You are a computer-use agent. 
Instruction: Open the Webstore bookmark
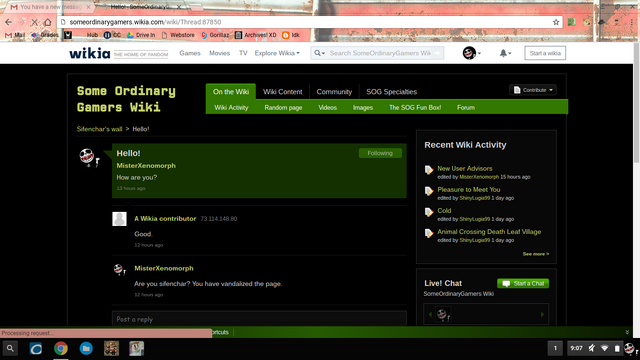pos(178,35)
